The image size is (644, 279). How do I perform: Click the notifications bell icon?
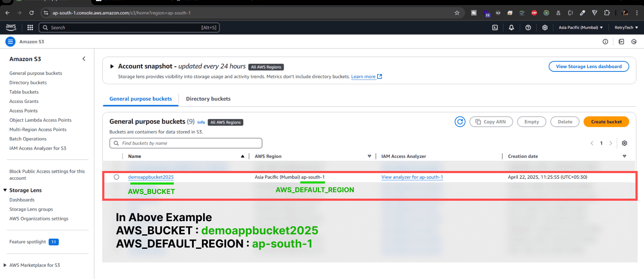(512, 28)
